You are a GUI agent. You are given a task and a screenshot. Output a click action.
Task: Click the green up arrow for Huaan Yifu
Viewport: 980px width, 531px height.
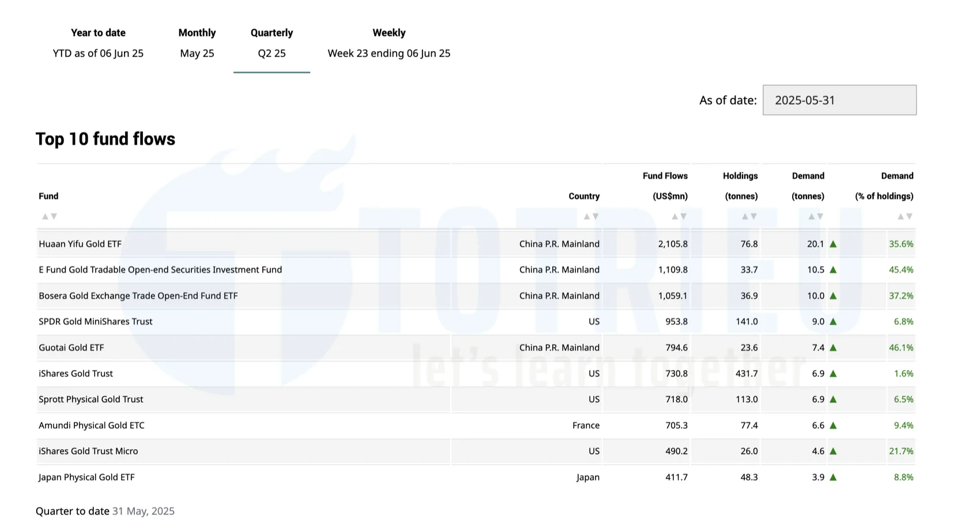[833, 244]
